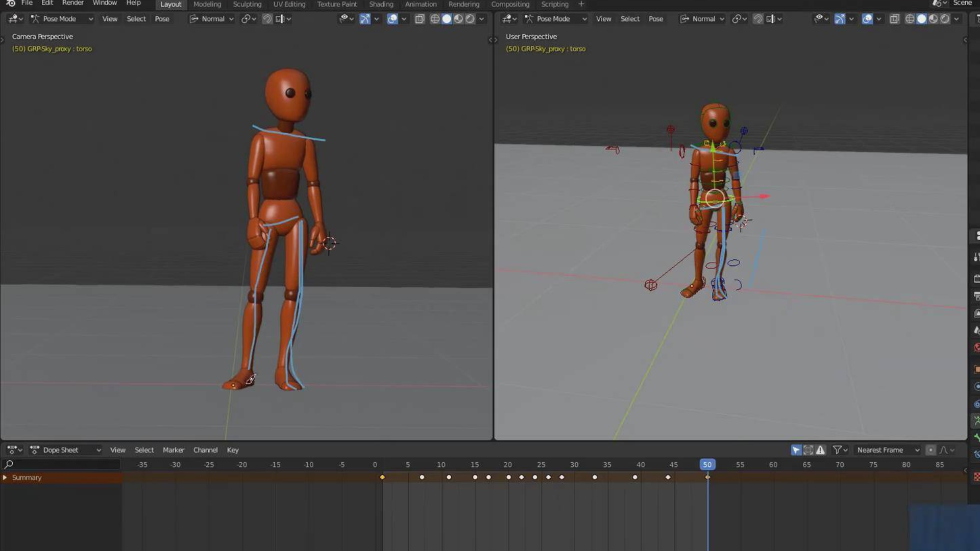Expand the Summary channel row
The image size is (980, 551).
5,478
